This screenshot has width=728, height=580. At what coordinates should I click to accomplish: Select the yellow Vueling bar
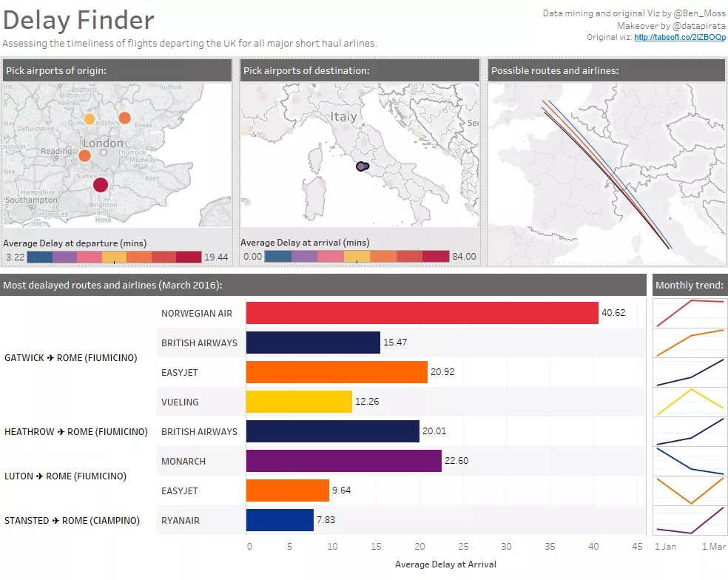point(299,402)
